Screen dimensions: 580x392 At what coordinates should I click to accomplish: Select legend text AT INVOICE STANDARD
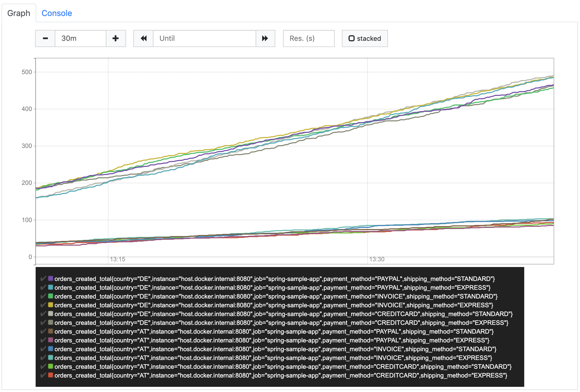tap(276, 349)
